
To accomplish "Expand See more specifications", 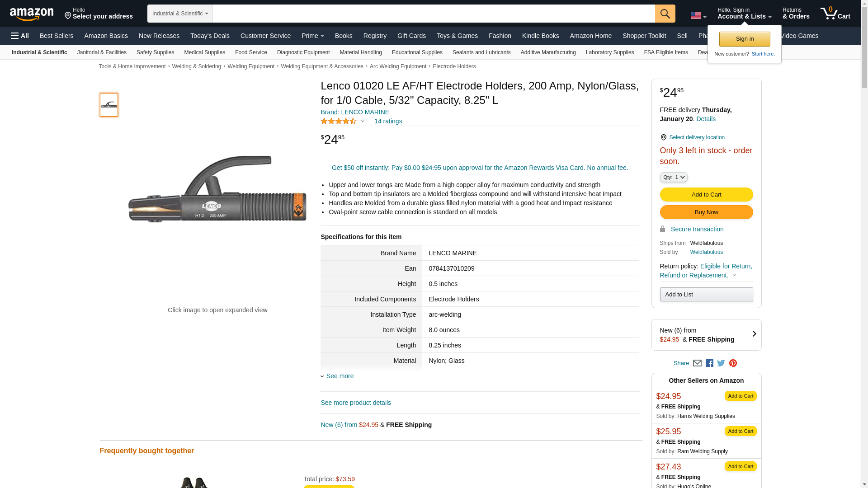I will coord(339,376).
